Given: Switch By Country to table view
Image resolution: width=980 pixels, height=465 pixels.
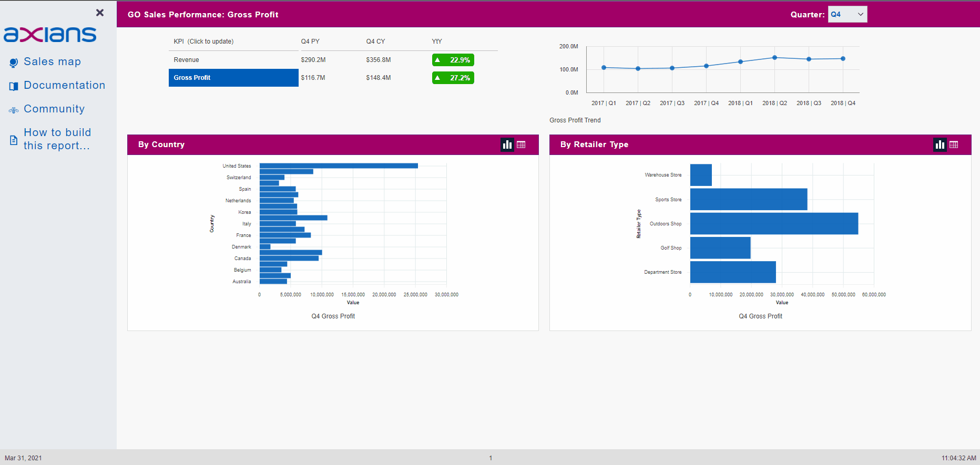Looking at the screenshot, I should [x=521, y=144].
